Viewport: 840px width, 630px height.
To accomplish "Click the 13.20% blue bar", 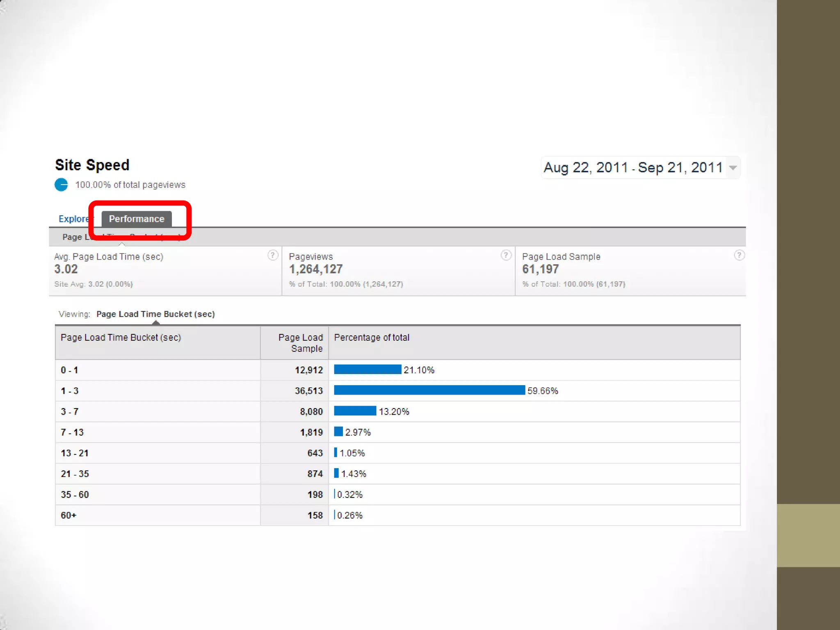I will (x=355, y=411).
